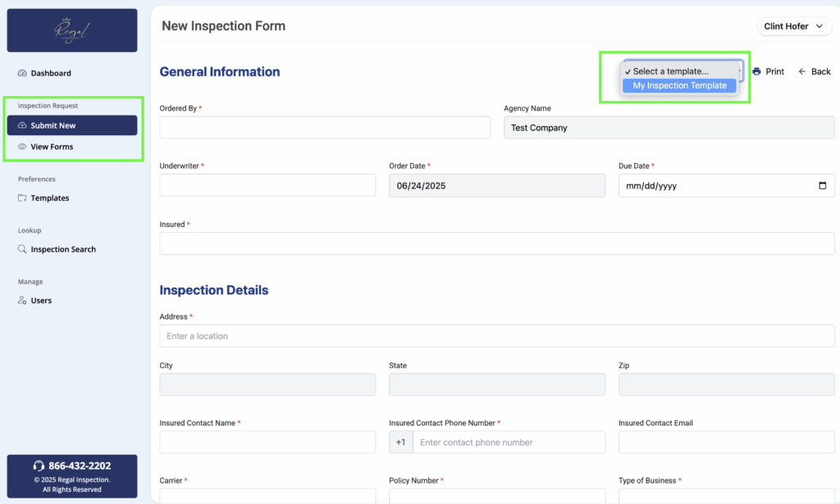Focus the Address location input

[x=496, y=336]
